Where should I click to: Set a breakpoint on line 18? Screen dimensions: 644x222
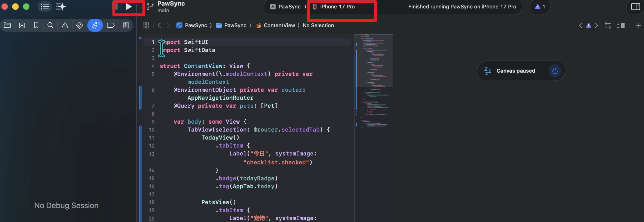pyautogui.click(x=151, y=202)
